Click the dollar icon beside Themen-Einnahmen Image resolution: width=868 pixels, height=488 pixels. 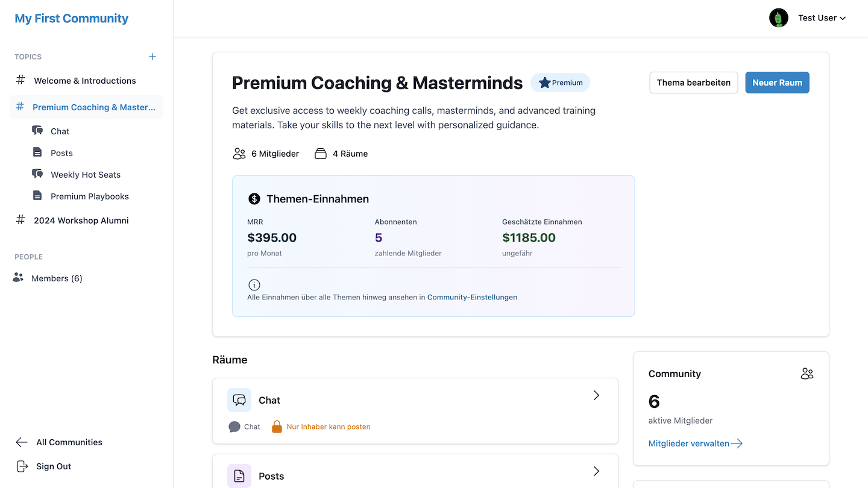click(254, 199)
